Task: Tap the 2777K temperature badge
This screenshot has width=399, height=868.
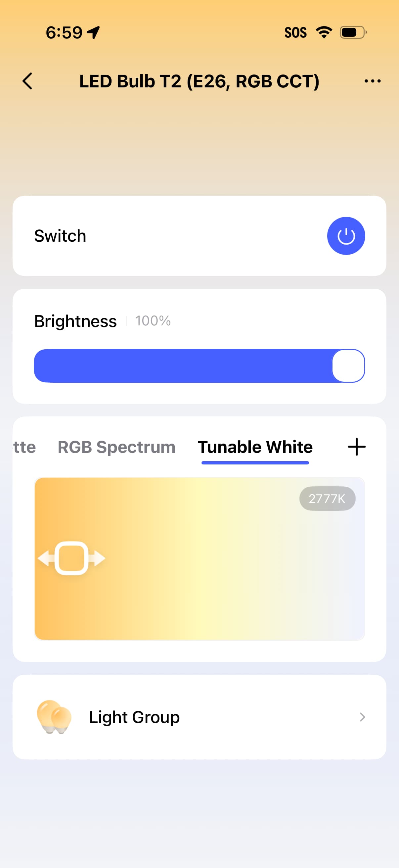Action: coord(327,499)
